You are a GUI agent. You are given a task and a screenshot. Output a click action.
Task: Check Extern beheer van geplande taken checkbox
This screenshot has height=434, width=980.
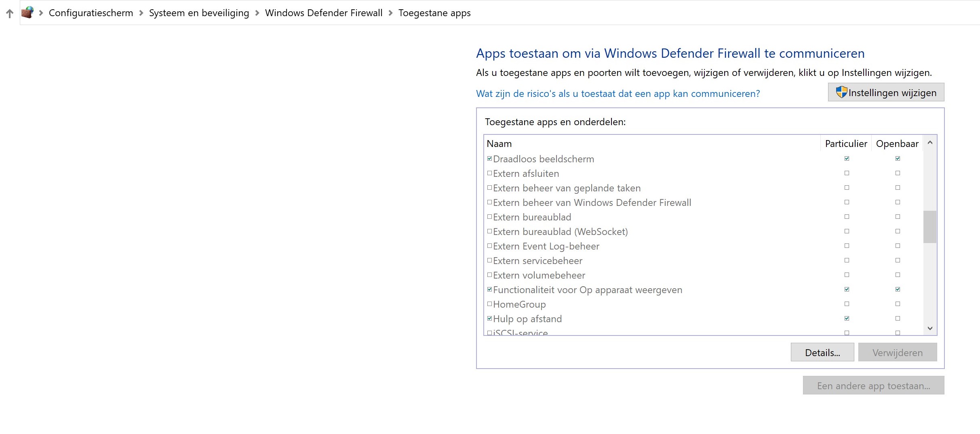489,188
